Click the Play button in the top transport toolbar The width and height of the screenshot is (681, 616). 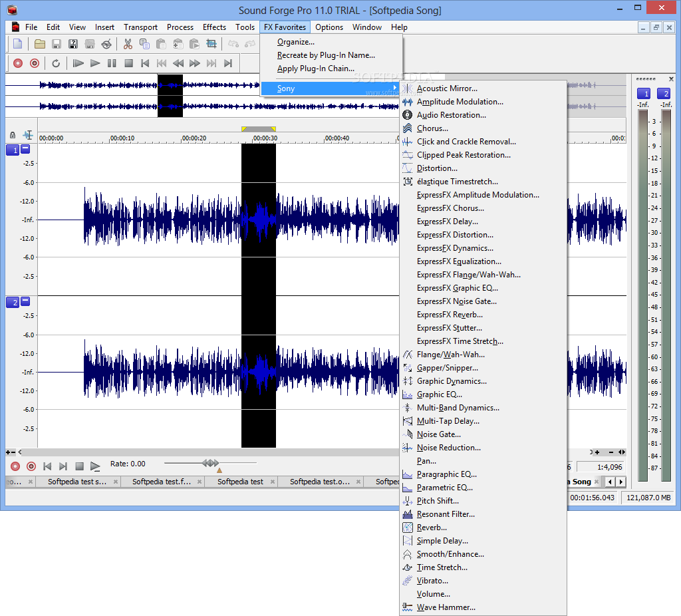coord(95,63)
